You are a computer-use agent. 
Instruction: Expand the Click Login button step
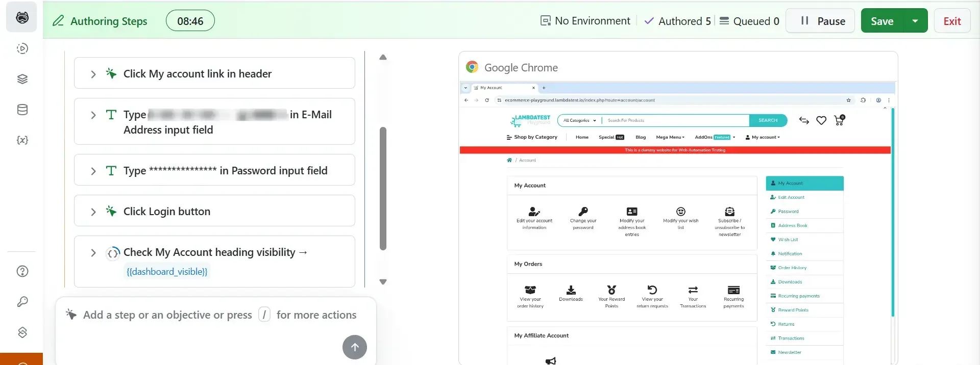tap(93, 212)
